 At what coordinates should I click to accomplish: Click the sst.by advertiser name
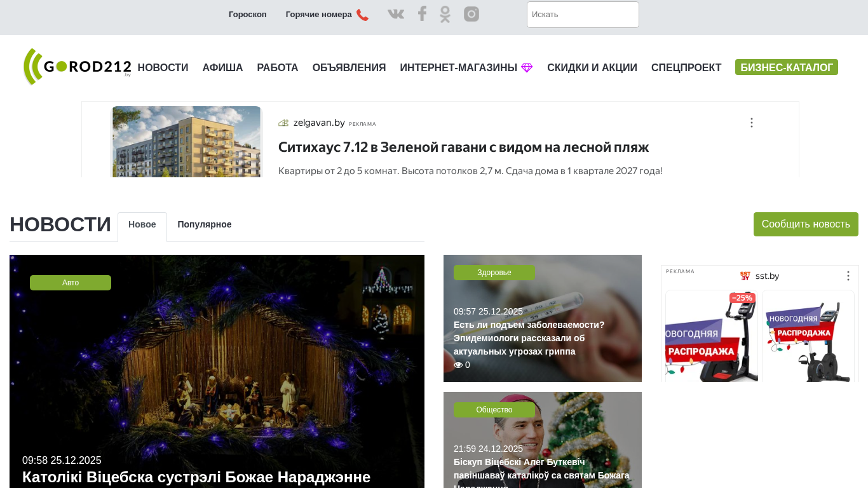point(767,276)
